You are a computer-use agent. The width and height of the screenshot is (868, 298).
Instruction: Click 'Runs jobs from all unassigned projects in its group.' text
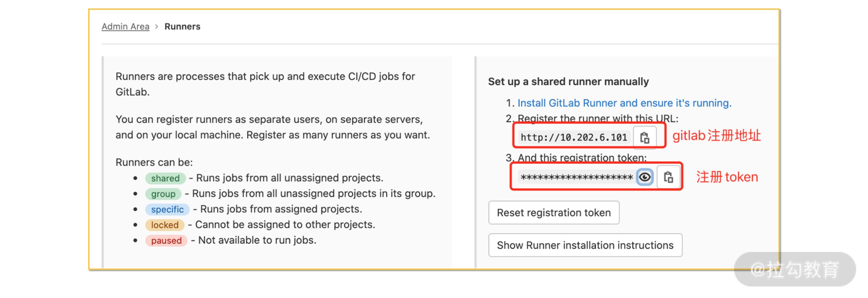[314, 193]
